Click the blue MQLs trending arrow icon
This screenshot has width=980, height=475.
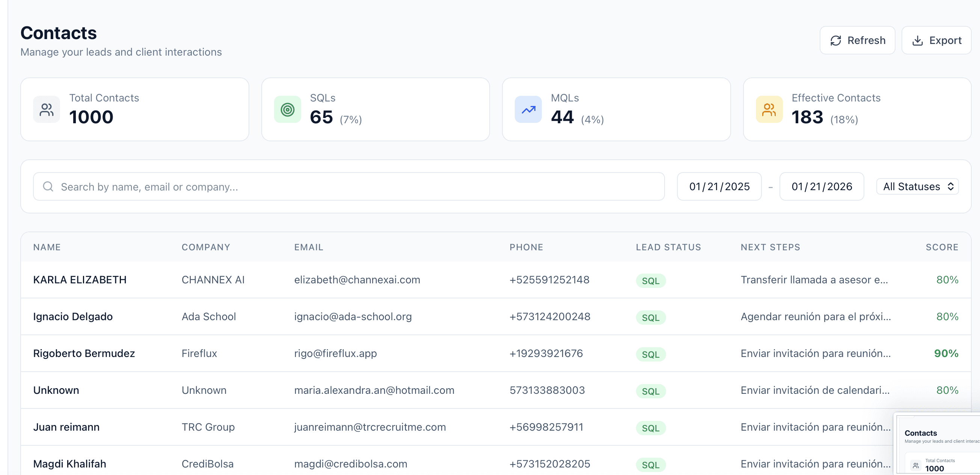(528, 110)
